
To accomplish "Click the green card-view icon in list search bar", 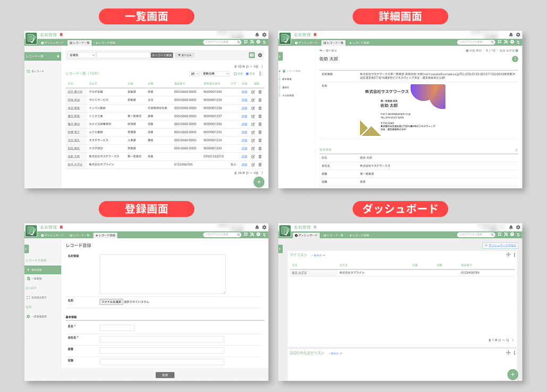I will tap(252, 55).
